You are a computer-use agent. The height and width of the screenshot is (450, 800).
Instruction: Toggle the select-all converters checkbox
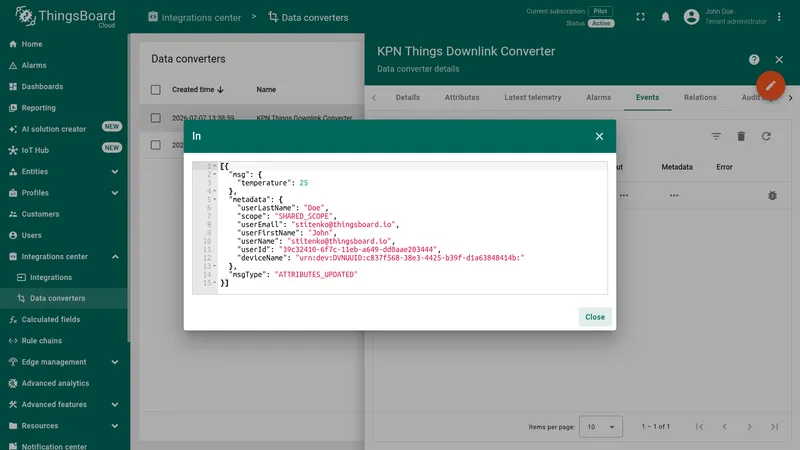tap(156, 90)
